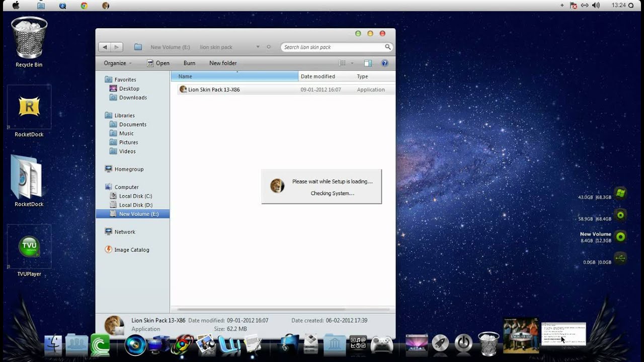The image size is (644, 362).
Task: Click the green Windows drive widget icon
Action: 620,194
